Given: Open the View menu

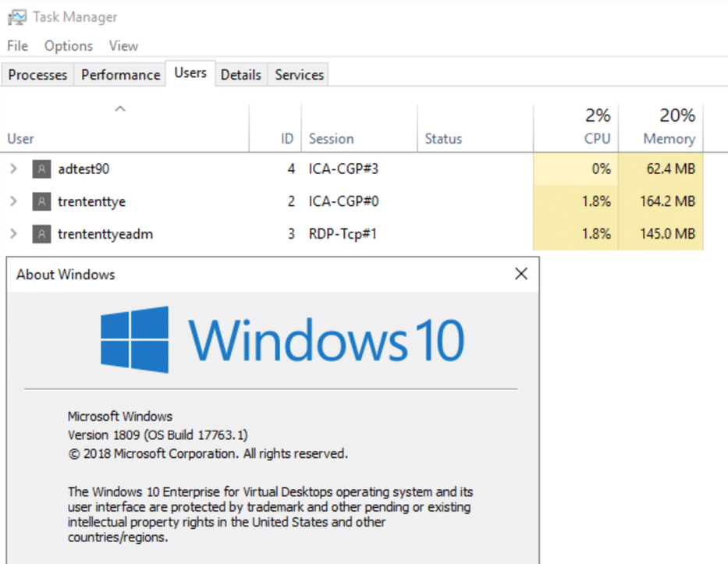Looking at the screenshot, I should coord(123,46).
